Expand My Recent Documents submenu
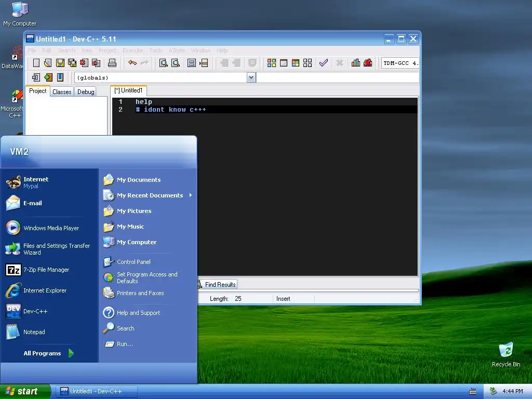This screenshot has height=399, width=532. click(148, 195)
